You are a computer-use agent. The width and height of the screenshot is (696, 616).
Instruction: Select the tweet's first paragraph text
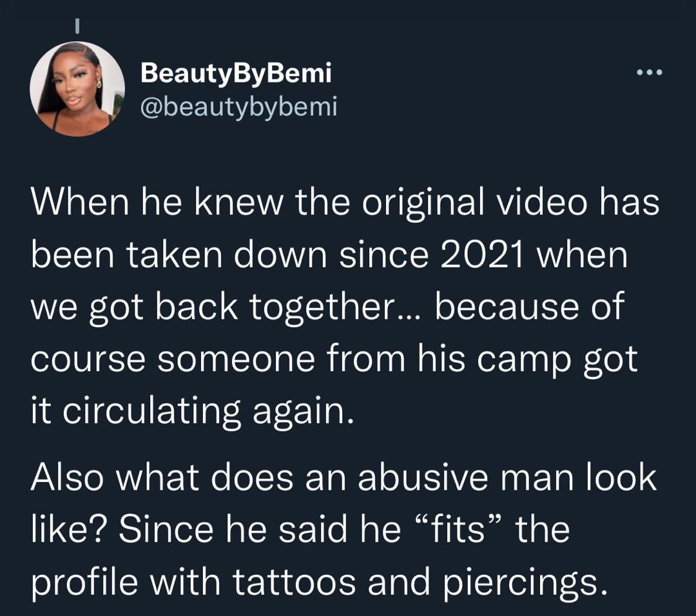tap(335, 306)
